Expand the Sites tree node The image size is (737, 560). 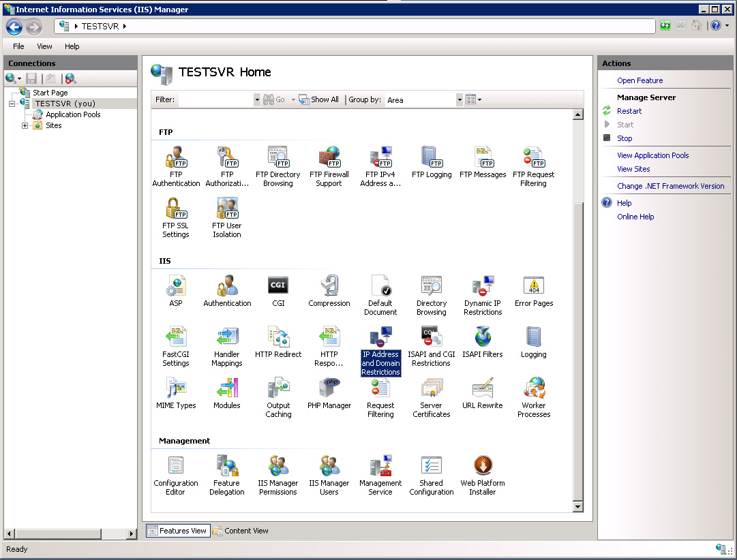pyautogui.click(x=25, y=125)
